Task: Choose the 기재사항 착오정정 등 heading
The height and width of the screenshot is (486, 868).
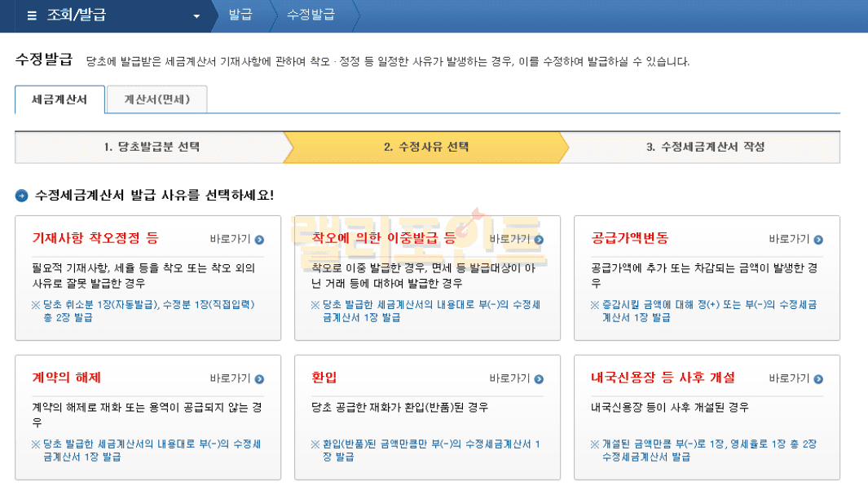Action: 95,238
